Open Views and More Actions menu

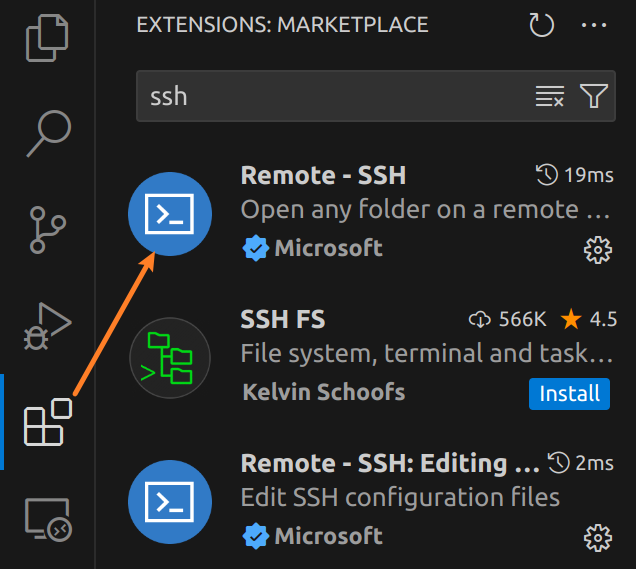pos(594,25)
